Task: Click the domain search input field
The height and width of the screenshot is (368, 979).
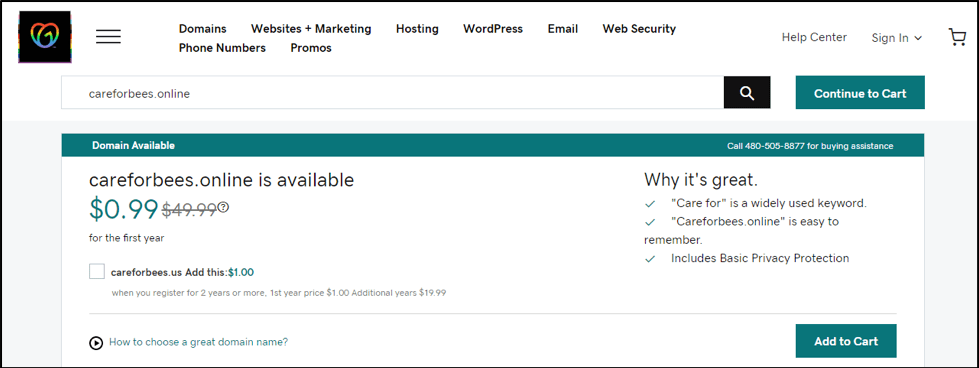Action: [x=392, y=92]
